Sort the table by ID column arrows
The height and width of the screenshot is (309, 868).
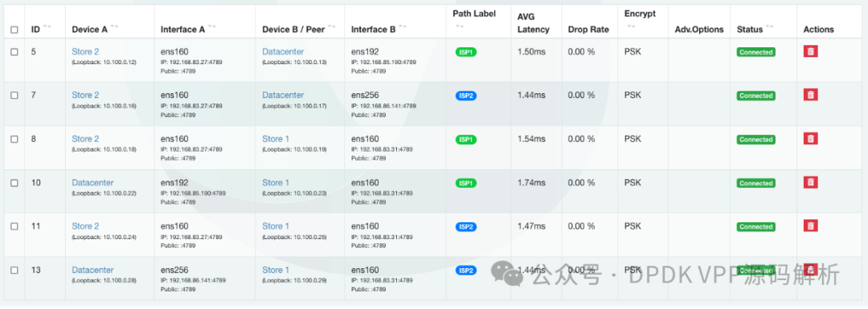(47, 27)
